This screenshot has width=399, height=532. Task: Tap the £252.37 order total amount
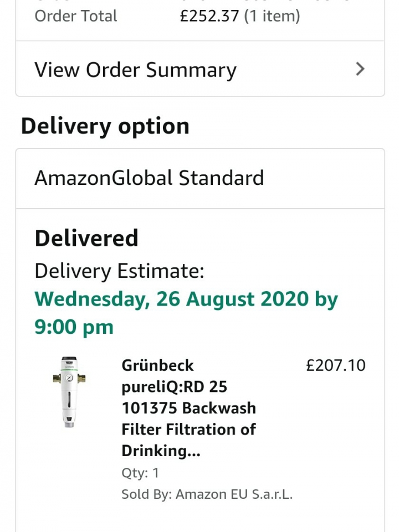[x=209, y=16]
